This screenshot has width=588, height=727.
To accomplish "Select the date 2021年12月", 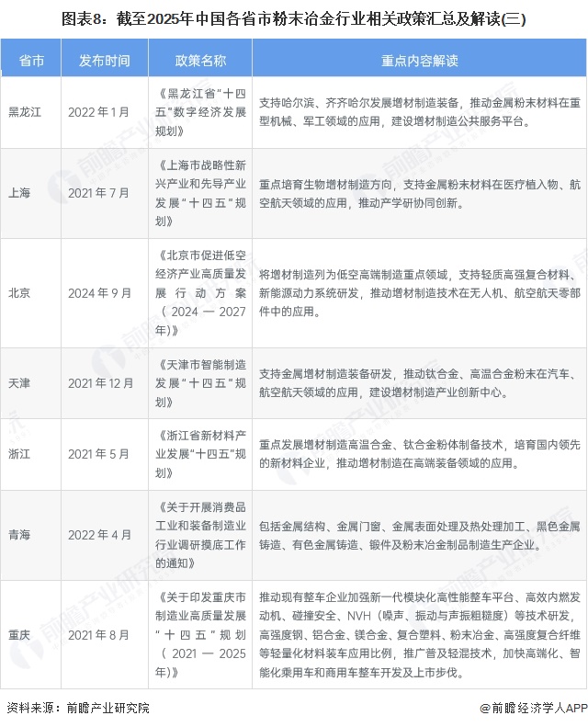I will [100, 383].
